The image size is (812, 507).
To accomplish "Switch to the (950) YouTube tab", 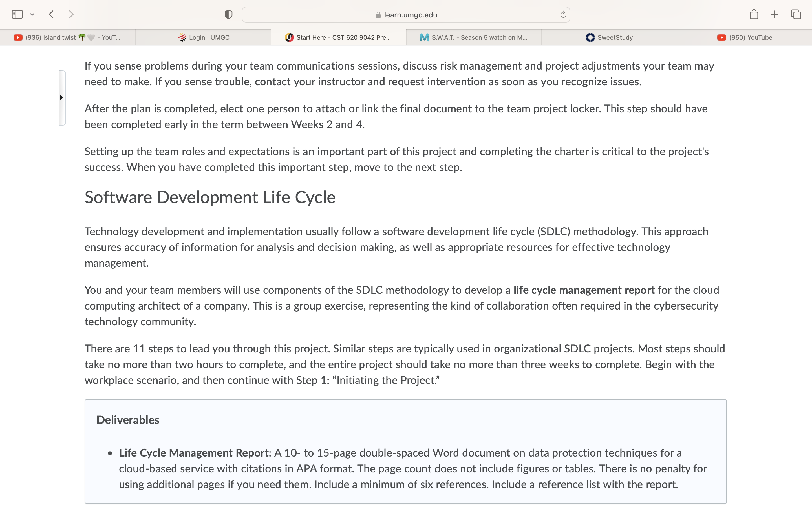I will (x=745, y=37).
